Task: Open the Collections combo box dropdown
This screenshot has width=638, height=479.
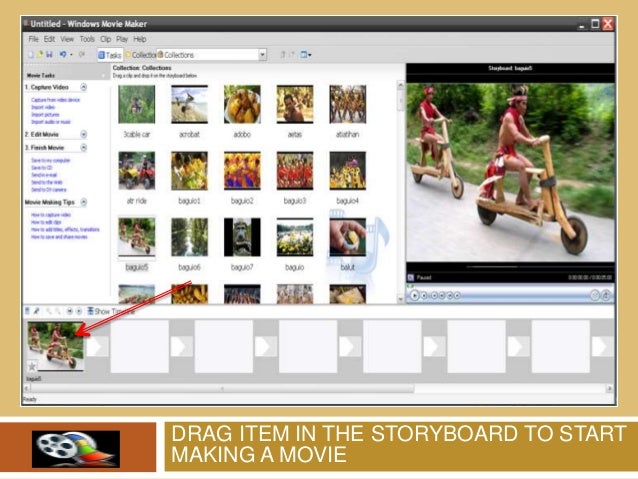Action: 262,55
